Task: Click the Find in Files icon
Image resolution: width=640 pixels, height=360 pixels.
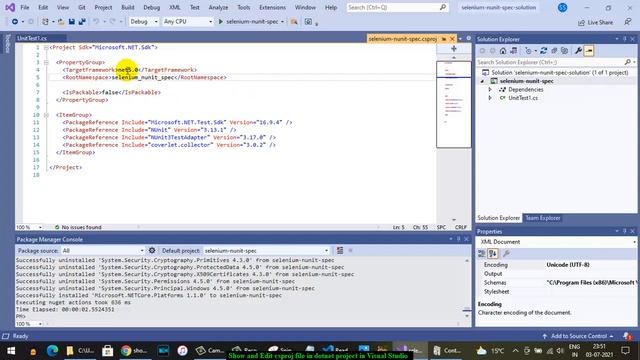Action: point(293,22)
